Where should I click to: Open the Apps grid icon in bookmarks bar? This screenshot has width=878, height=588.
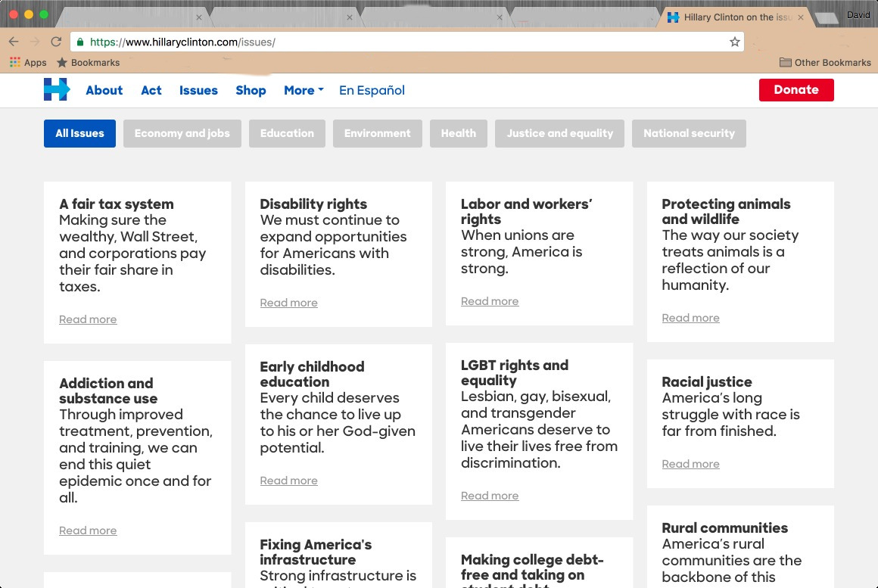15,62
